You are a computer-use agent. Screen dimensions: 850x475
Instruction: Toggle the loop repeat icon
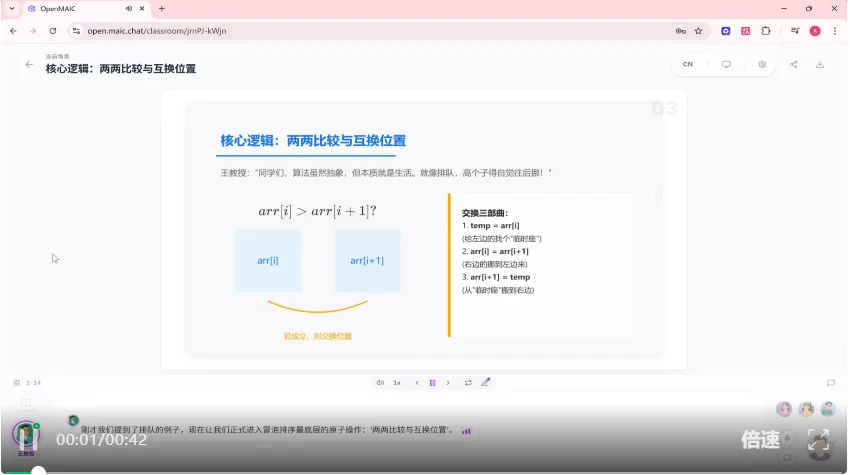468,383
